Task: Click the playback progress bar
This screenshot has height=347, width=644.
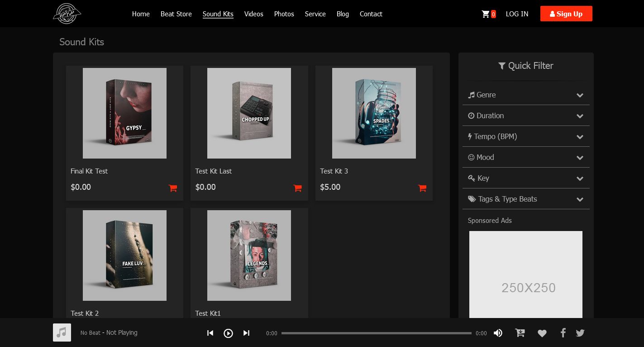Action: click(376, 333)
